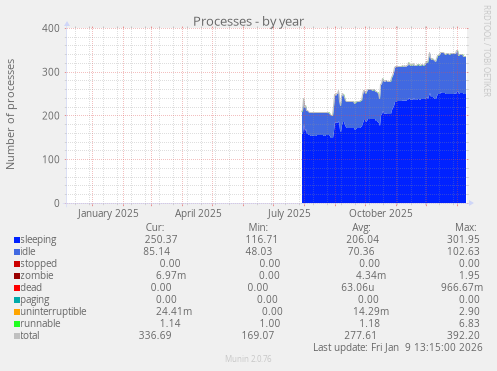Click the zombie current value 6.97m
497x371 pixels.
pyautogui.click(x=171, y=275)
